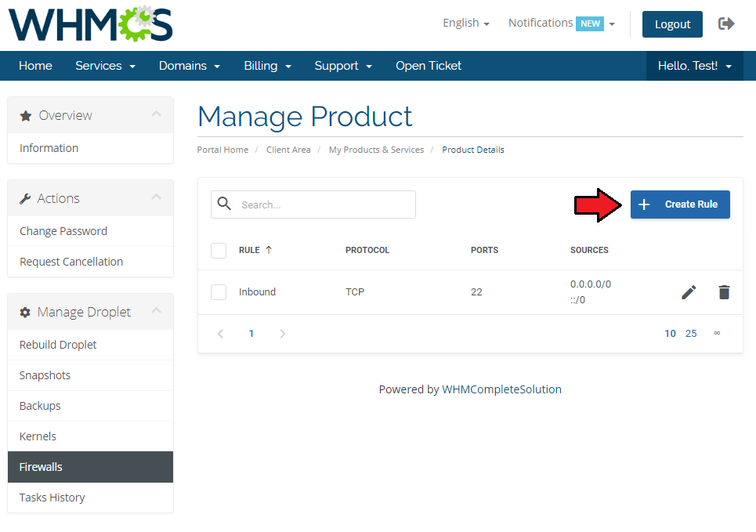Image resolution: width=756 pixels, height=532 pixels.
Task: Click the SOURCES column header
Action: (589, 250)
